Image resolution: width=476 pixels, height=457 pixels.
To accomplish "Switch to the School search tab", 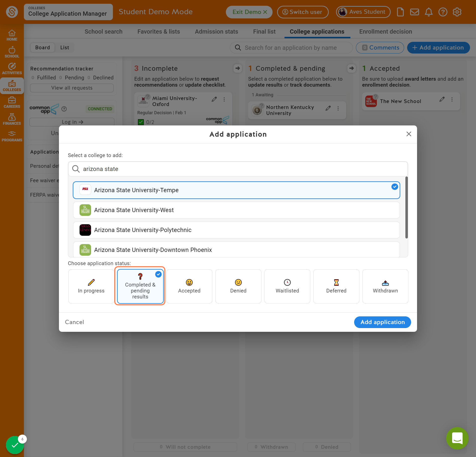I will 103,32.
